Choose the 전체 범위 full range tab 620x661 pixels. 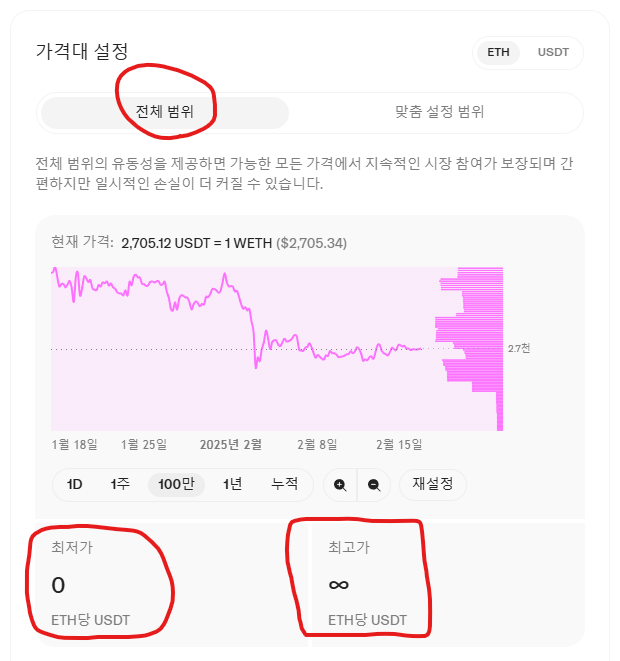[165, 113]
